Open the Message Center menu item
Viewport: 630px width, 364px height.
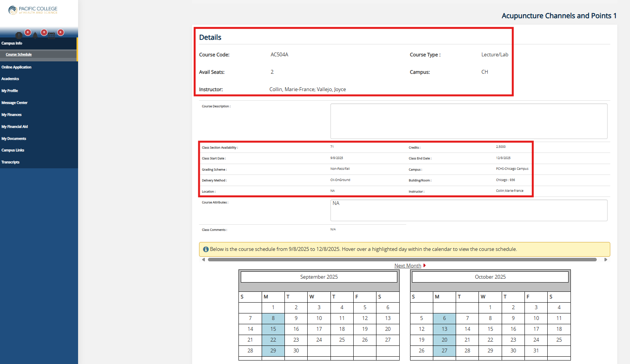(x=15, y=103)
